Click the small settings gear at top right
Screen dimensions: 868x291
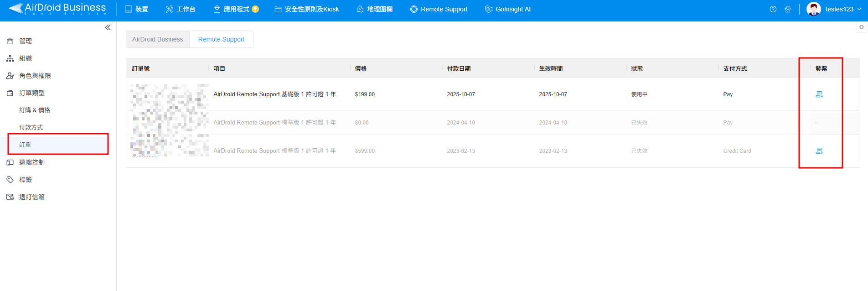862,27
